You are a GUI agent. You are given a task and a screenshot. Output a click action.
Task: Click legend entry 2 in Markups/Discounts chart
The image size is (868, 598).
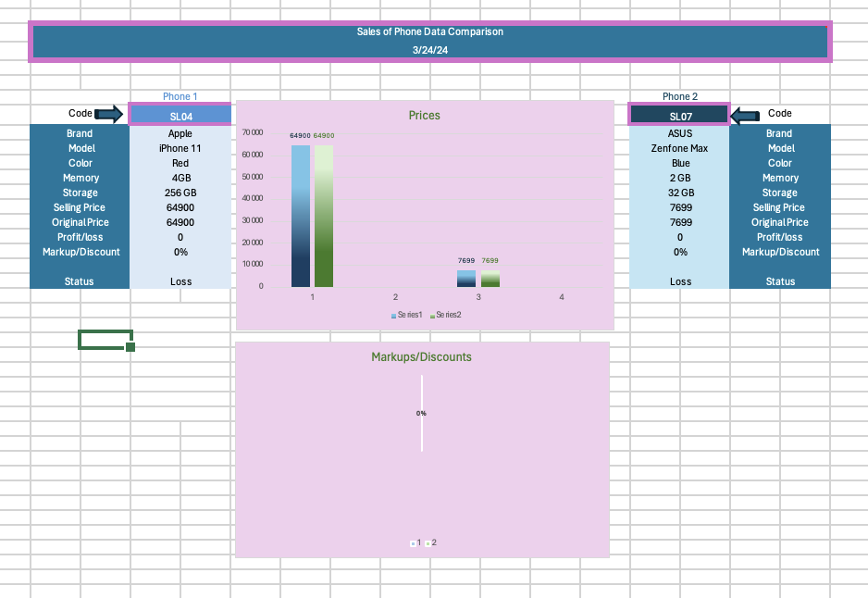[430, 542]
